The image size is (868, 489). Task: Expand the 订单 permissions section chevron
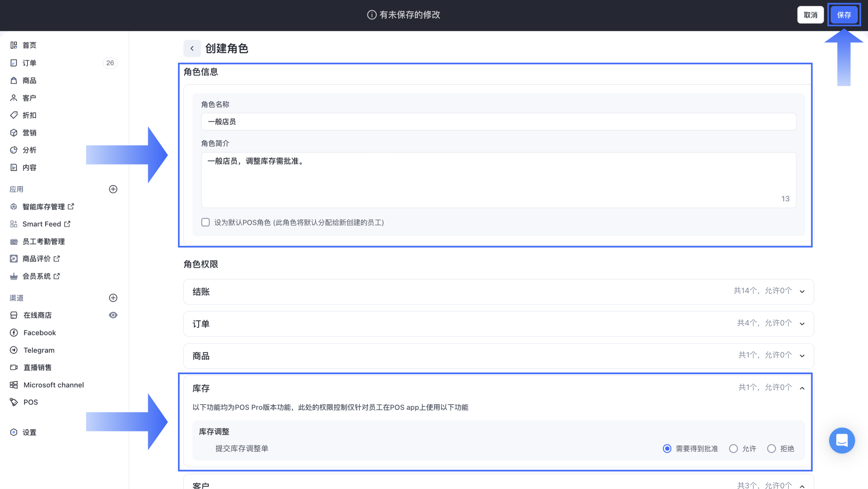point(802,324)
